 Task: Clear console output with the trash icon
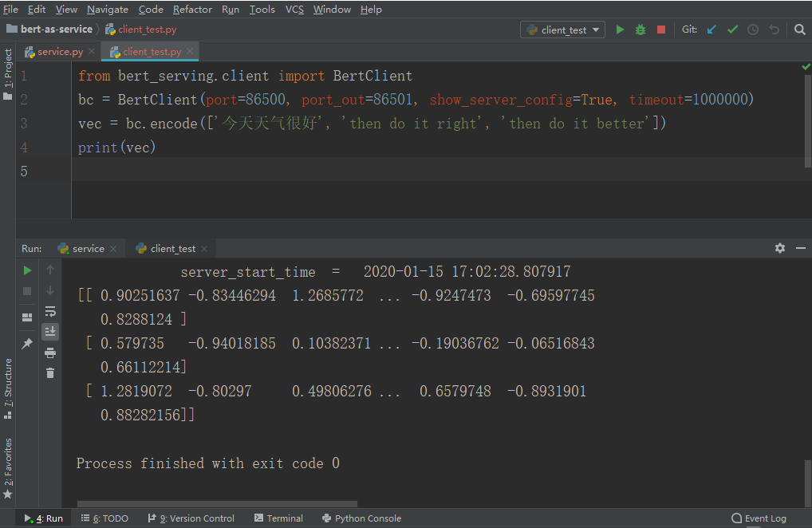coord(49,372)
